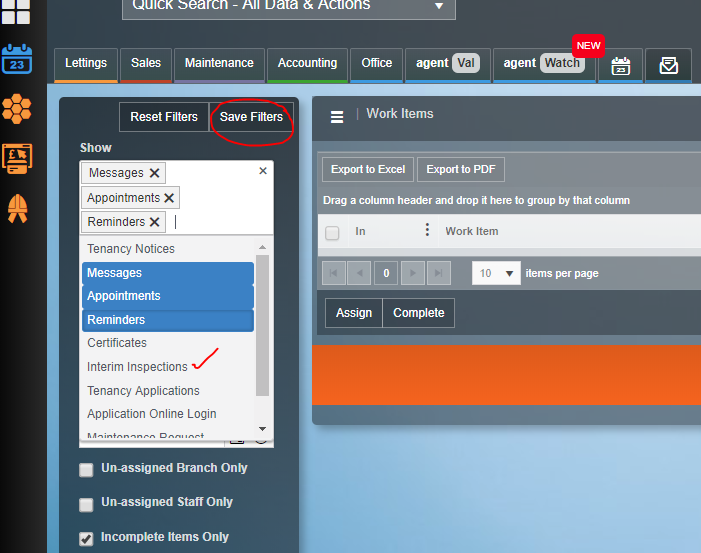Uncheck Incomplete Items Only
Viewport: 701px width, 553px height.
click(87, 538)
